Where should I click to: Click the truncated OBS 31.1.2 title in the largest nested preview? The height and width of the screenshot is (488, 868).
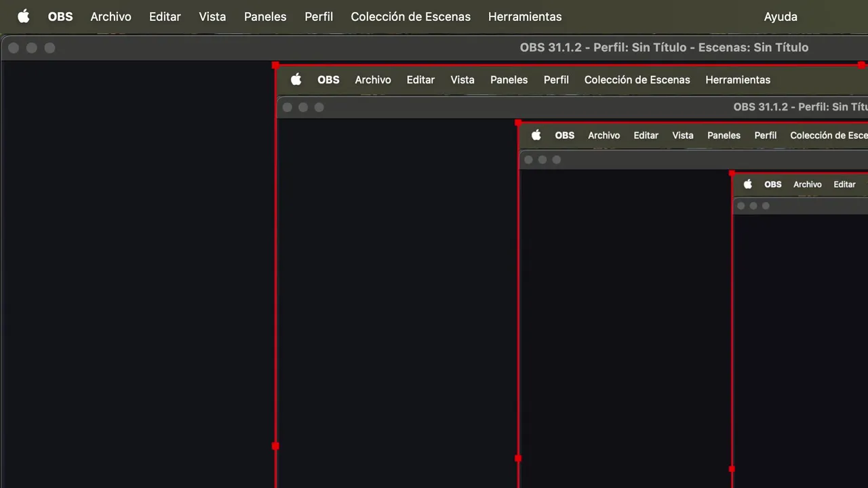pyautogui.click(x=800, y=107)
